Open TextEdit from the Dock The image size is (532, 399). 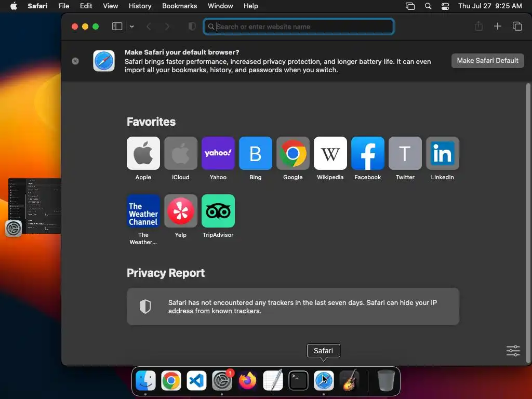(273, 380)
